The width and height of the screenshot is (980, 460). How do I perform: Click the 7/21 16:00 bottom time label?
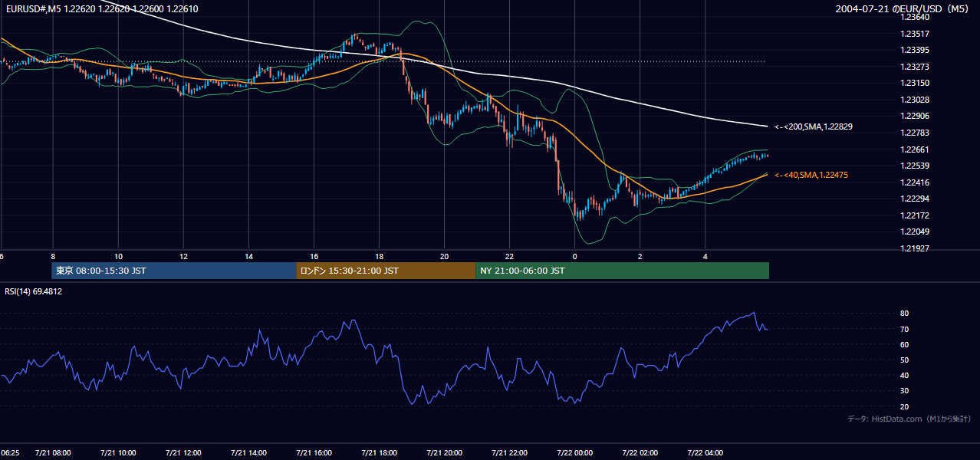(314, 453)
